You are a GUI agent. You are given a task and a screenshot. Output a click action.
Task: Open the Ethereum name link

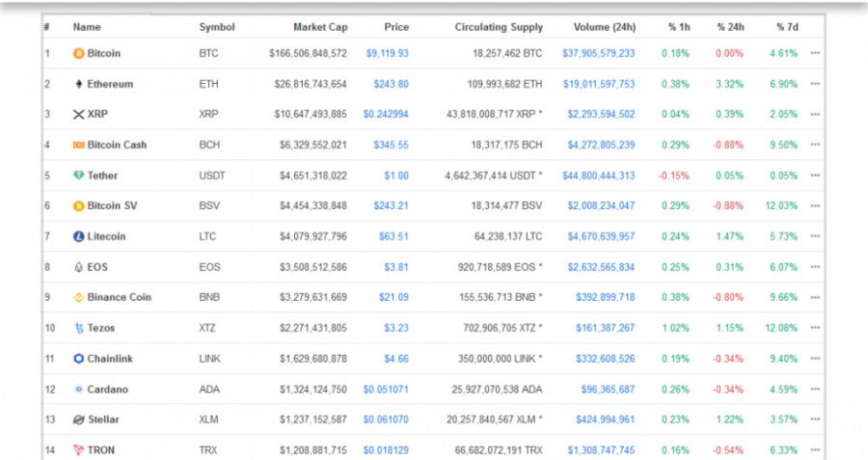(x=110, y=84)
